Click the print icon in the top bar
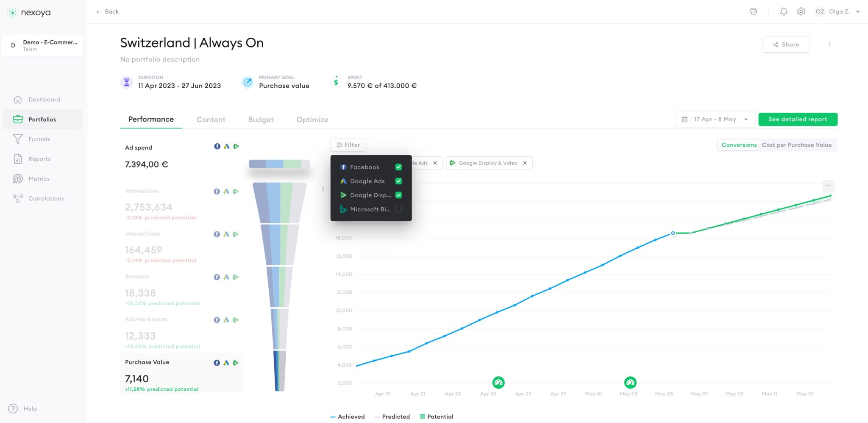868x423 pixels. click(753, 11)
